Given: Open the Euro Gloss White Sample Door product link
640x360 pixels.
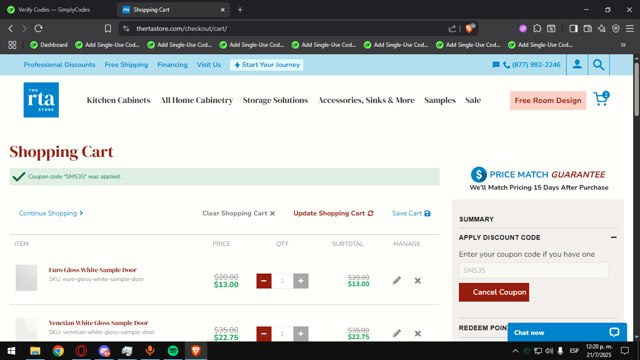Looking at the screenshot, I should pos(93,270).
